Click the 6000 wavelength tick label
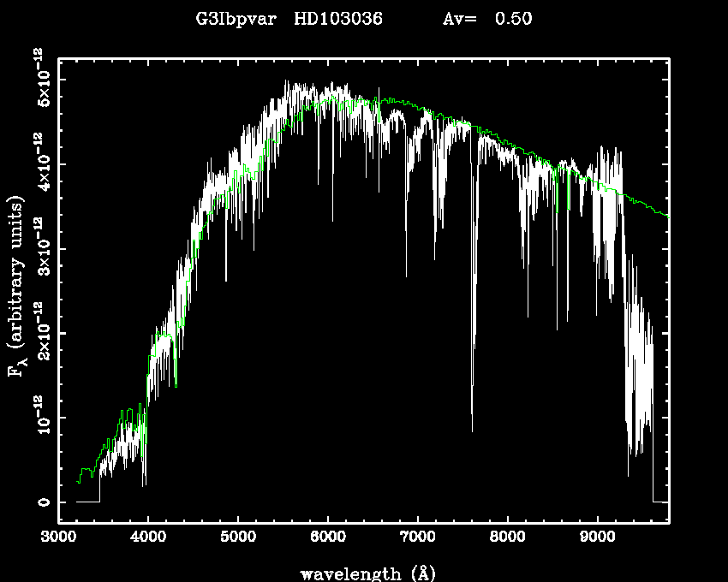728x582 pixels. (328, 539)
